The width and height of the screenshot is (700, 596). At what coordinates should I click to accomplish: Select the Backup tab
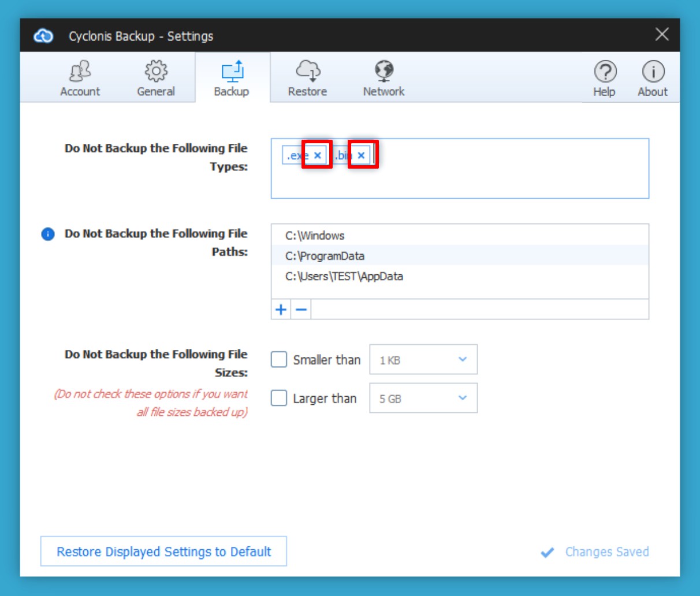click(x=232, y=78)
